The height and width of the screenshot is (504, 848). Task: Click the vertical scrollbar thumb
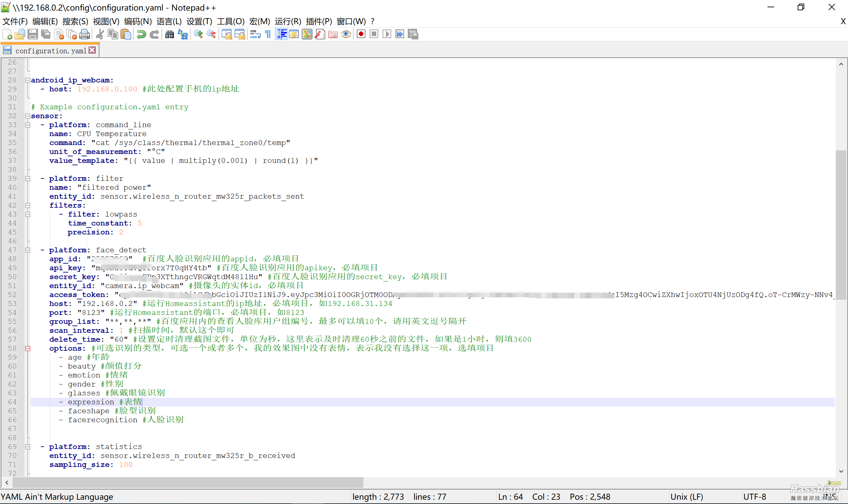pos(841,225)
